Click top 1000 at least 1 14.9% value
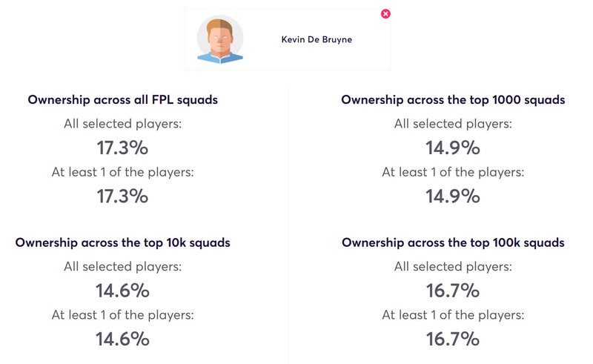Viewport: 593px width, 364px height. click(453, 196)
